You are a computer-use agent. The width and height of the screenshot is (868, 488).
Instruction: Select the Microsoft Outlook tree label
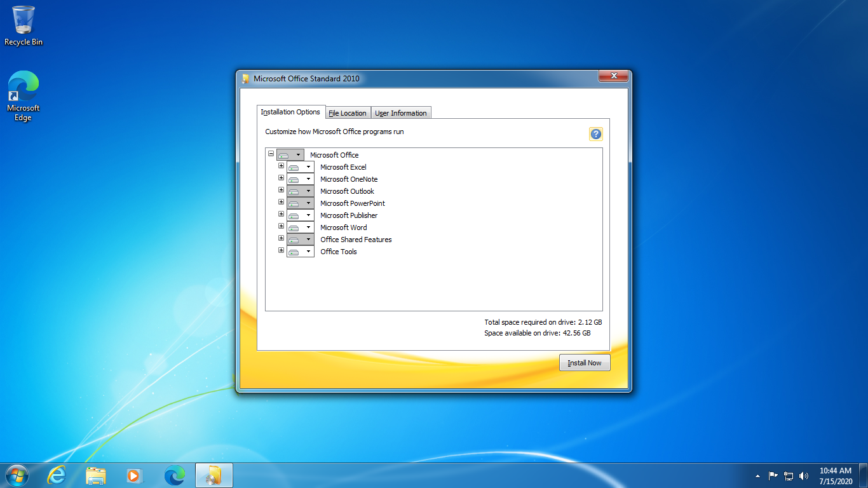click(347, 191)
